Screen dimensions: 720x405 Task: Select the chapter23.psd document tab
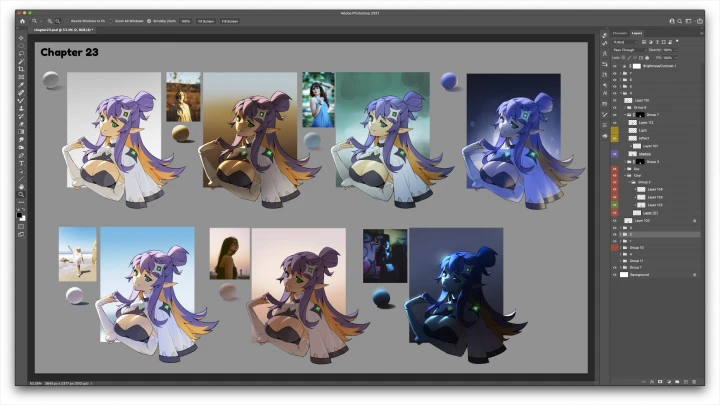pos(63,30)
